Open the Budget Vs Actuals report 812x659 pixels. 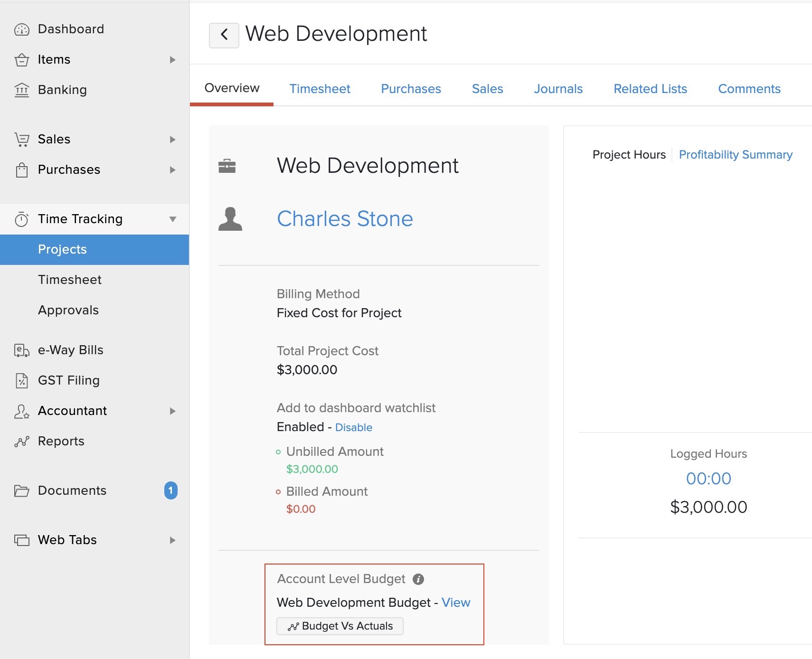click(x=340, y=626)
